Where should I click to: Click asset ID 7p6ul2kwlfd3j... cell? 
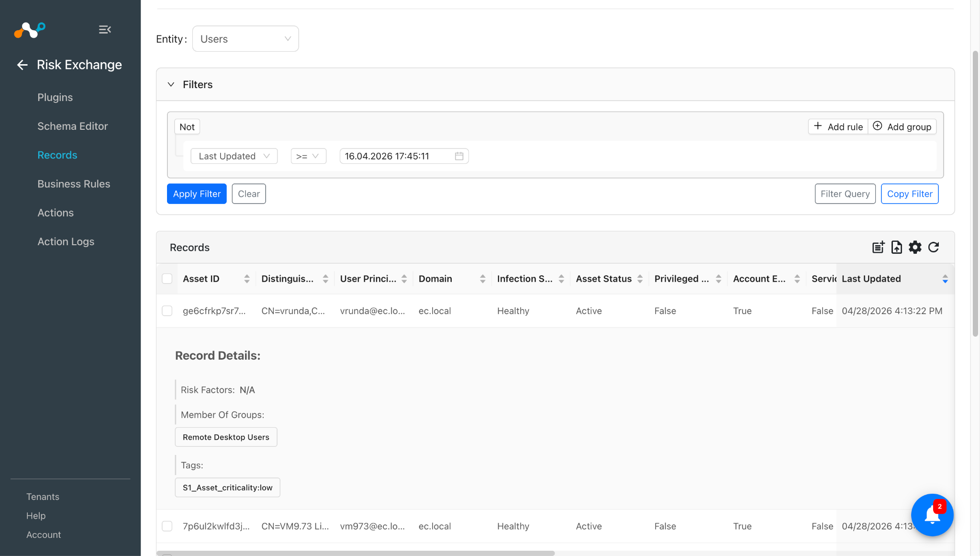pyautogui.click(x=216, y=526)
